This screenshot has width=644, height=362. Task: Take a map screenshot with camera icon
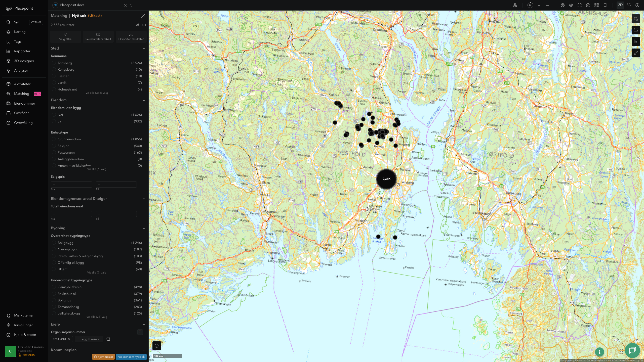pyautogui.click(x=588, y=5)
